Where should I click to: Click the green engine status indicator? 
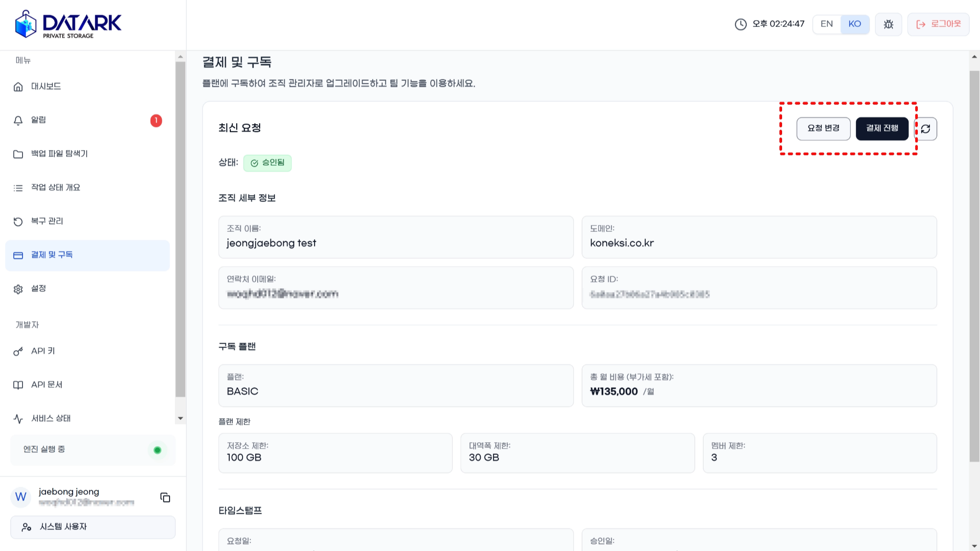(x=157, y=450)
